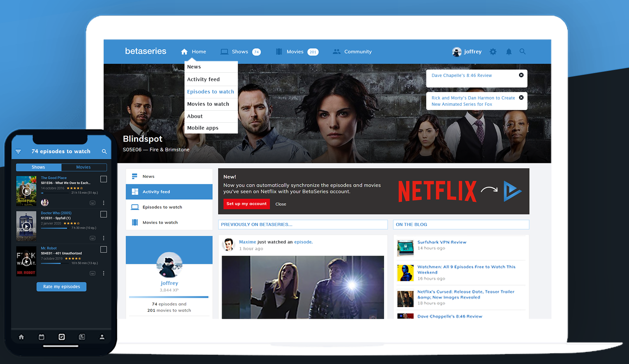The width and height of the screenshot is (629, 364).
Task: Click the navbar search magnifier
Action: (523, 52)
